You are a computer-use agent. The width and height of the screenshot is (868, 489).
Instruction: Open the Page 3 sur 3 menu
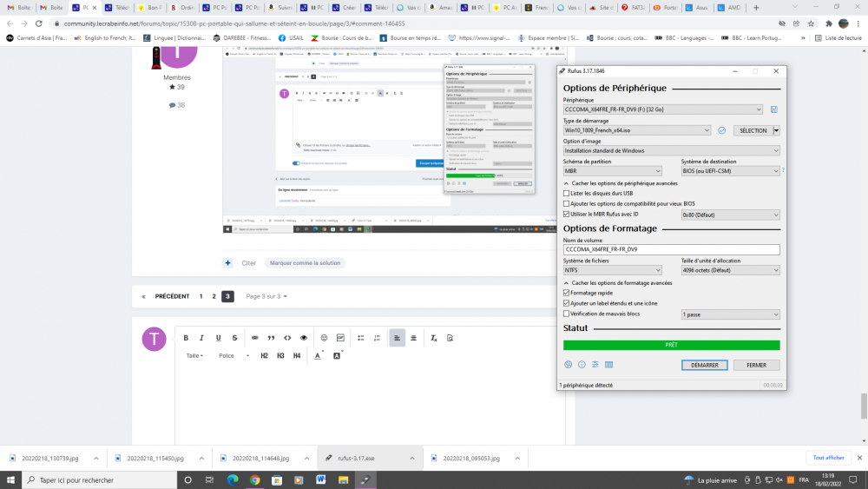point(266,296)
